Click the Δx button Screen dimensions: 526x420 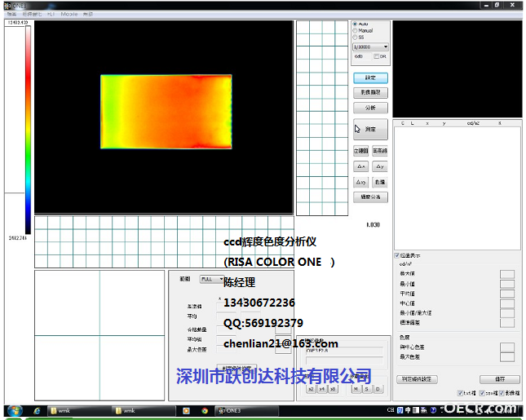point(361,166)
